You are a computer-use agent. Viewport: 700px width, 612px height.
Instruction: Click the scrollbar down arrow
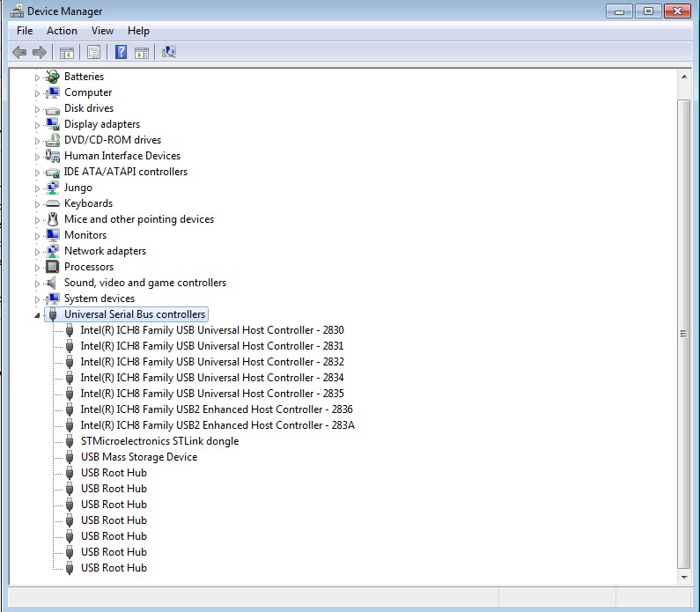[x=684, y=577]
